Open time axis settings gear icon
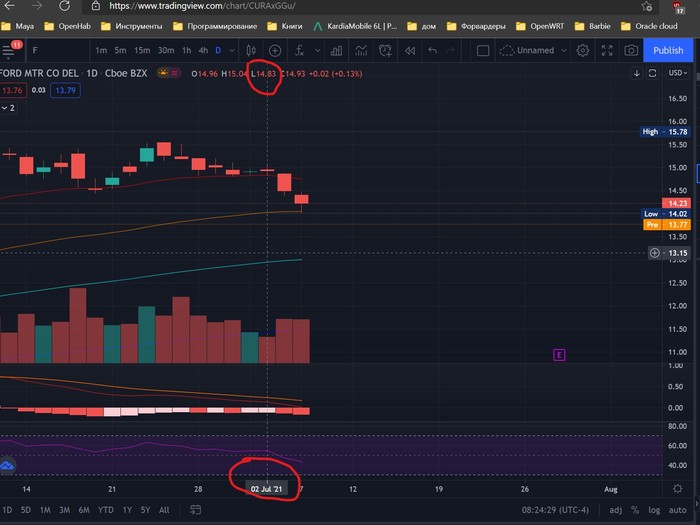 pyautogui.click(x=677, y=488)
